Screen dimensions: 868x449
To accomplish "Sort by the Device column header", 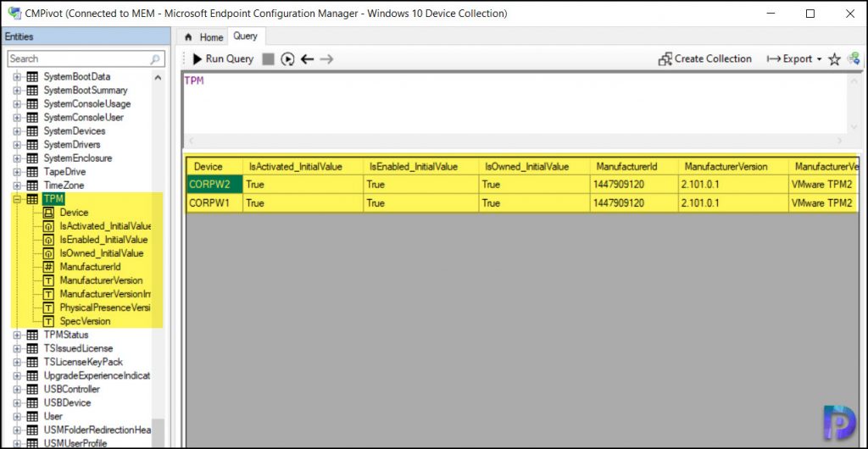I will 214,166.
